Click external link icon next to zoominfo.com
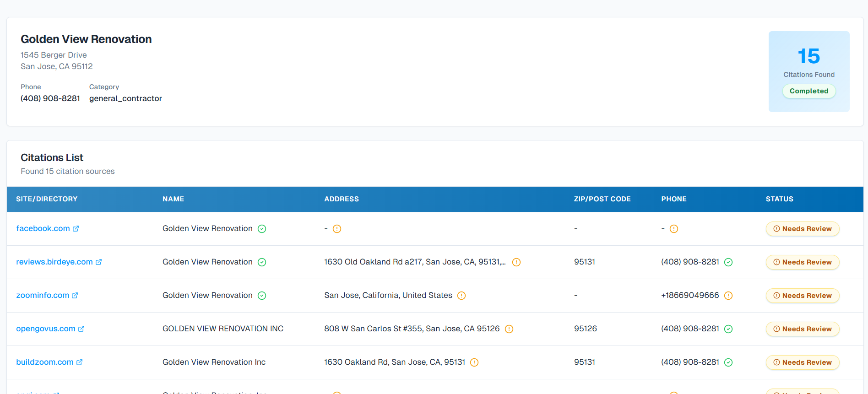The height and width of the screenshot is (394, 868). (75, 295)
